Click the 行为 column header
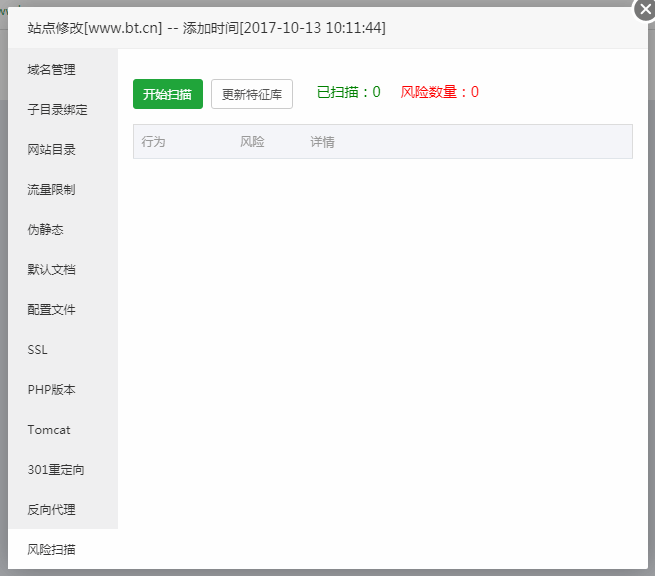Image resolution: width=655 pixels, height=576 pixels. click(x=153, y=142)
